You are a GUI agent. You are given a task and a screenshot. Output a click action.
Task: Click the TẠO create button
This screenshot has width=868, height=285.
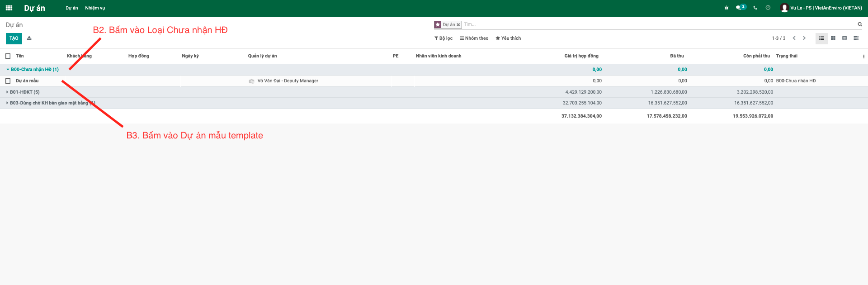click(x=14, y=38)
